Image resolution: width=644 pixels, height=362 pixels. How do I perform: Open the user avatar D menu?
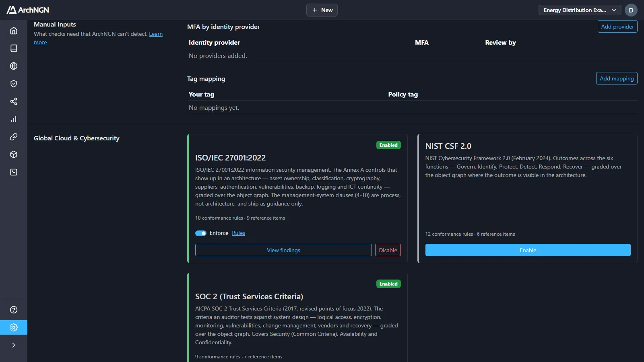631,10
